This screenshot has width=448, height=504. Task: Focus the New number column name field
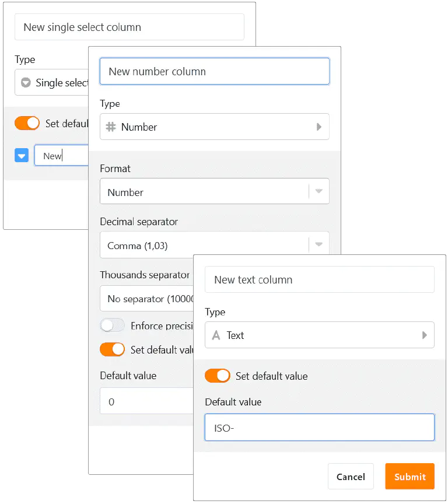coord(214,71)
